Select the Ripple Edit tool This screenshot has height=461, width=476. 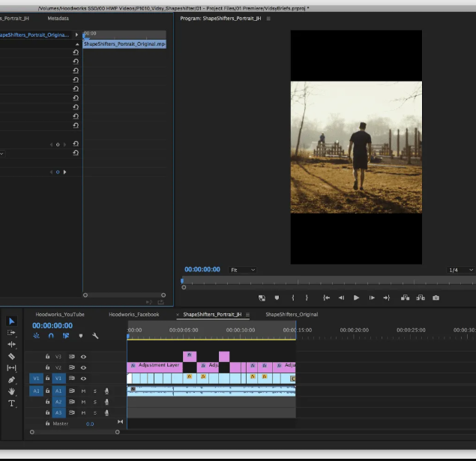point(11,345)
